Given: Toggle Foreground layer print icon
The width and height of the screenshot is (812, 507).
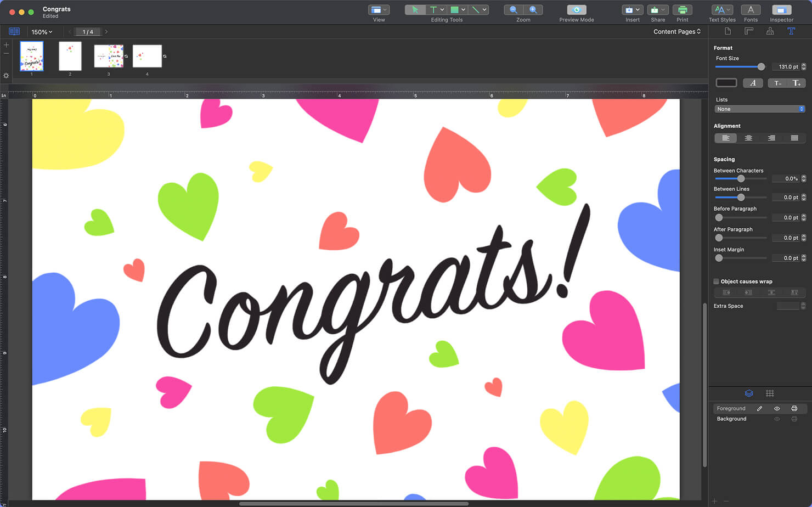Looking at the screenshot, I should pos(794,409).
